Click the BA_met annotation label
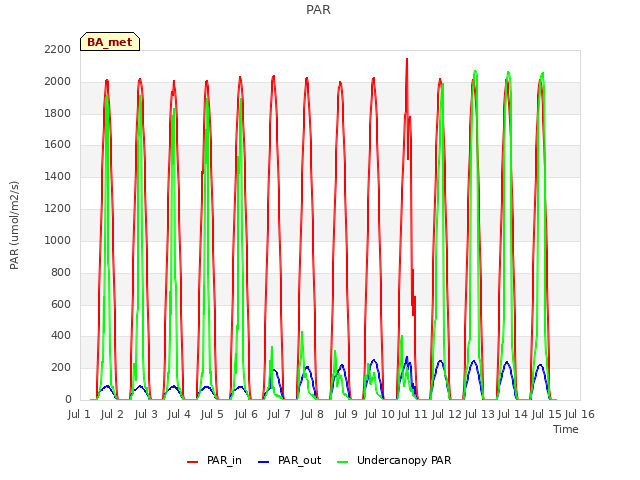This screenshot has width=640, height=480. click(x=110, y=42)
